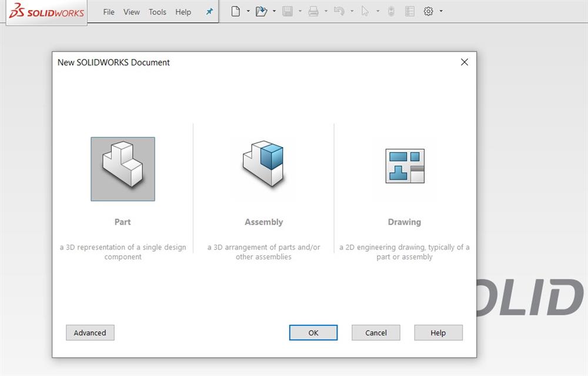The width and height of the screenshot is (588, 376).
Task: Open the View menu
Action: (132, 12)
